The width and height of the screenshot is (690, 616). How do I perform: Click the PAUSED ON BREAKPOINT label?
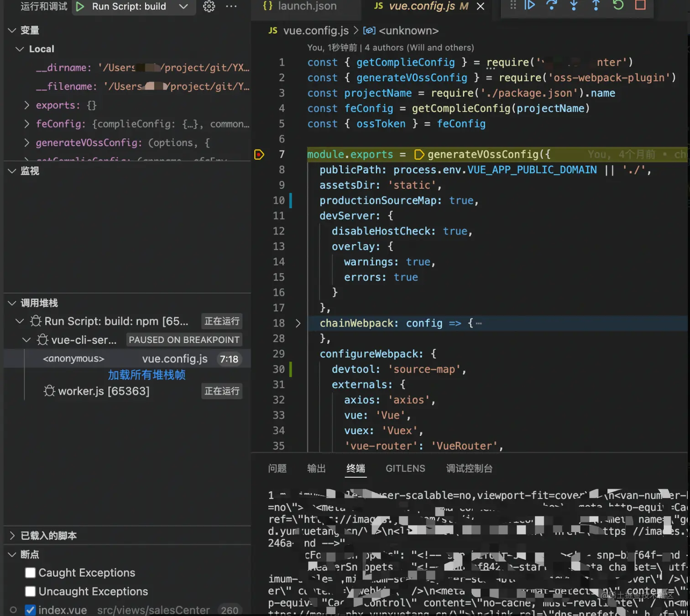coord(184,340)
